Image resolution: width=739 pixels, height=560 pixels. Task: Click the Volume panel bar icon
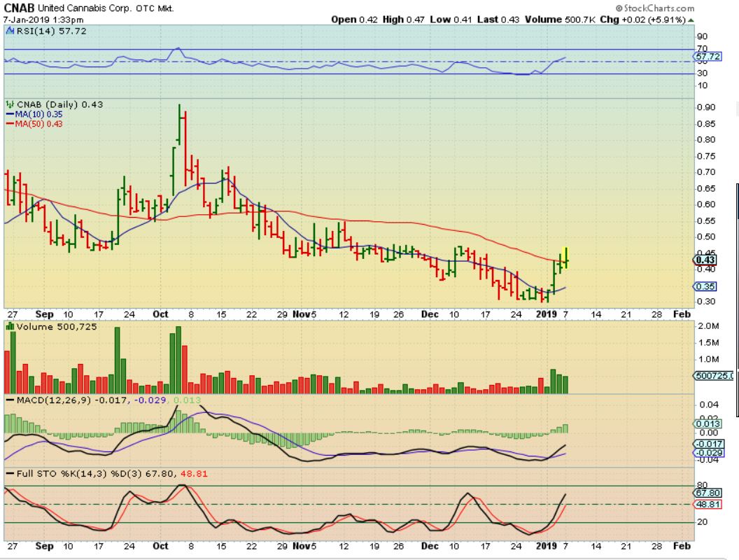[x=10, y=327]
